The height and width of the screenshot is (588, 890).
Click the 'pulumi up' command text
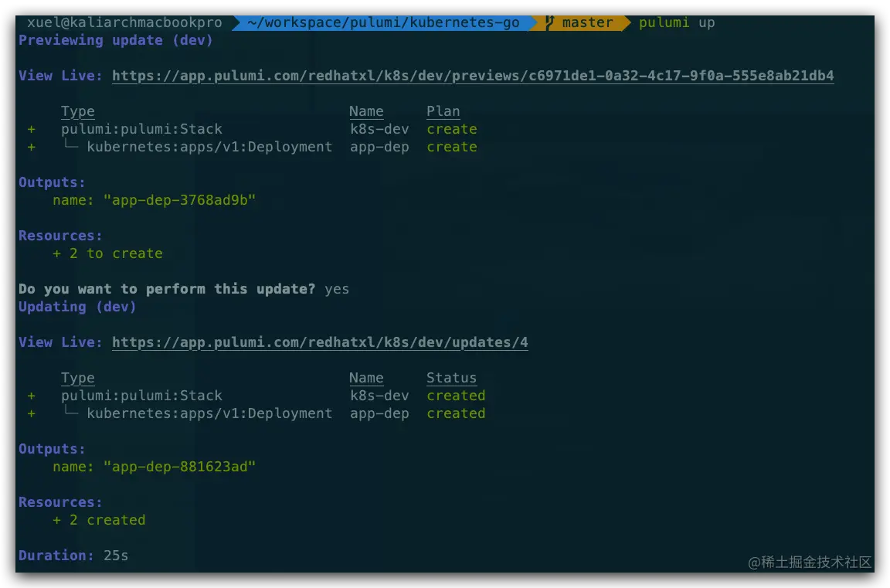point(677,22)
